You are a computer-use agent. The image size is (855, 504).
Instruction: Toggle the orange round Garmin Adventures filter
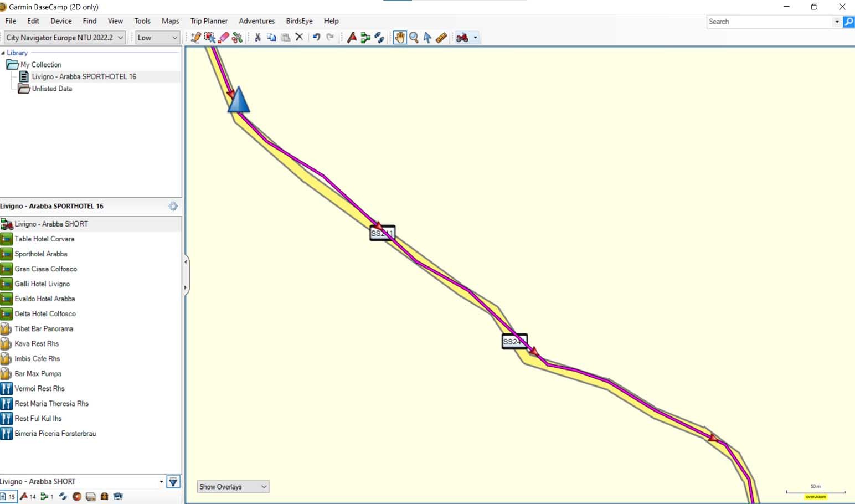(77, 496)
